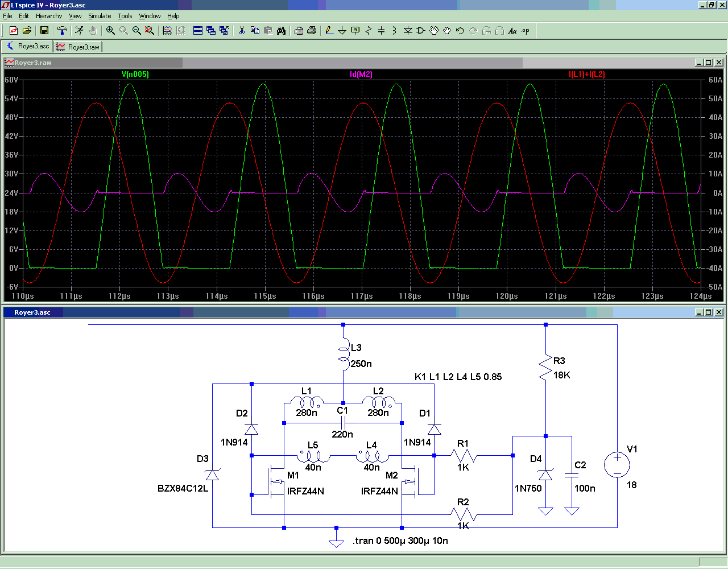Click the Zoom In magnifier icon

(110, 31)
